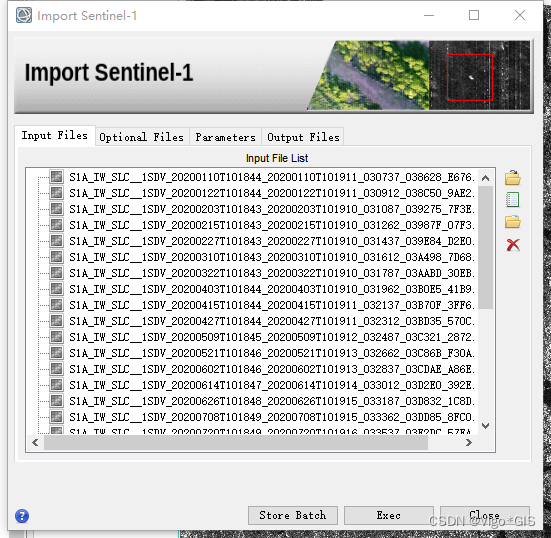Switch to the Optional Files tab
The width and height of the screenshot is (551, 538).
tap(142, 137)
